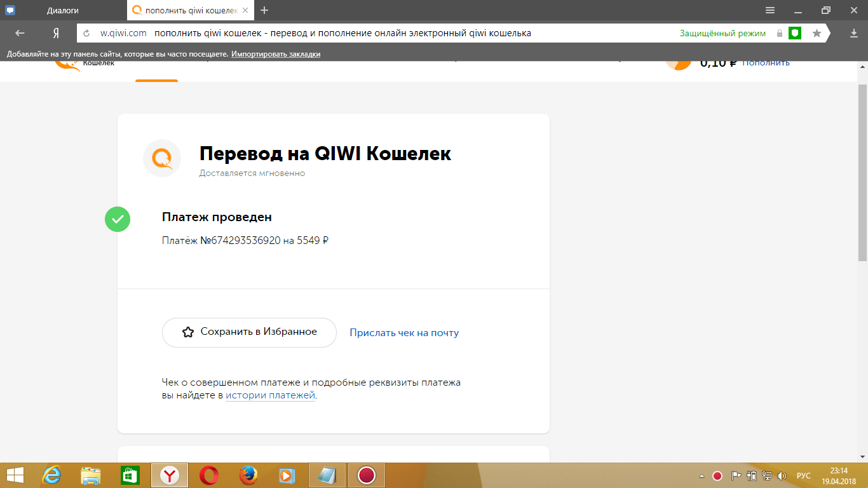Switch to the Диалоги tab
This screenshot has width=868, height=488.
click(x=62, y=10)
